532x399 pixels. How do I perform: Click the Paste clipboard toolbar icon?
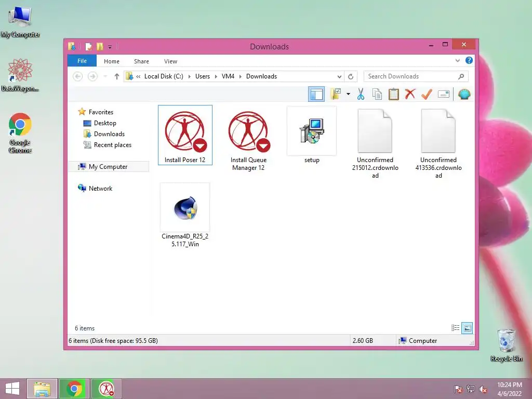394,94
